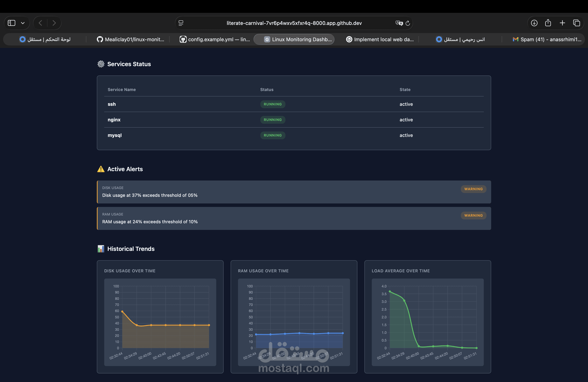Click the translate page icon
The image size is (588, 382).
pos(399,23)
